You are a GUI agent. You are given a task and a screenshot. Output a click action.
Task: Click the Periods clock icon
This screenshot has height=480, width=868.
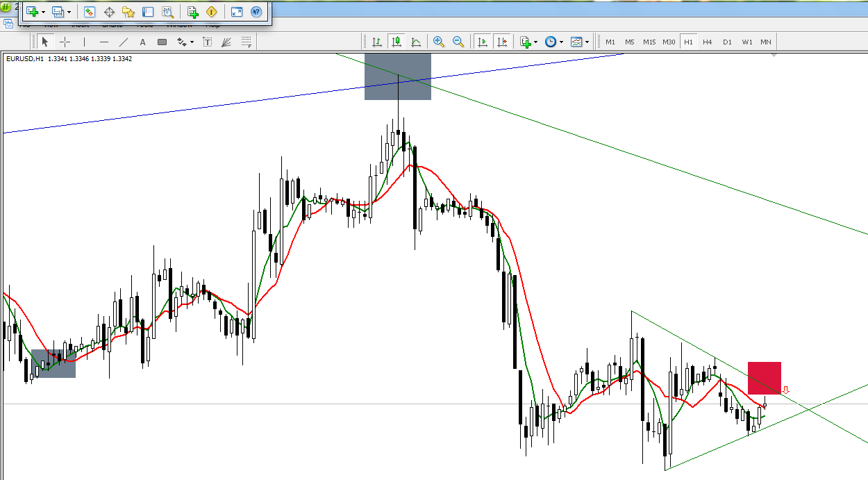coord(551,42)
